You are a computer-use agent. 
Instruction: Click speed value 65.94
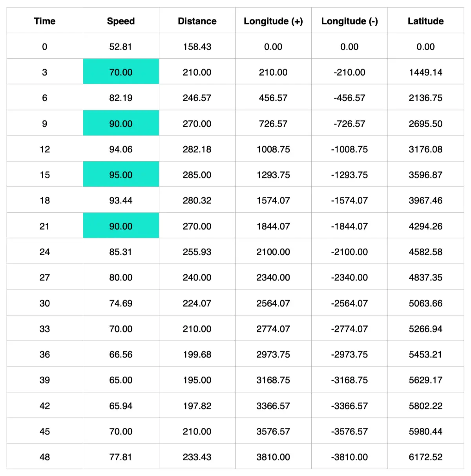point(121,406)
